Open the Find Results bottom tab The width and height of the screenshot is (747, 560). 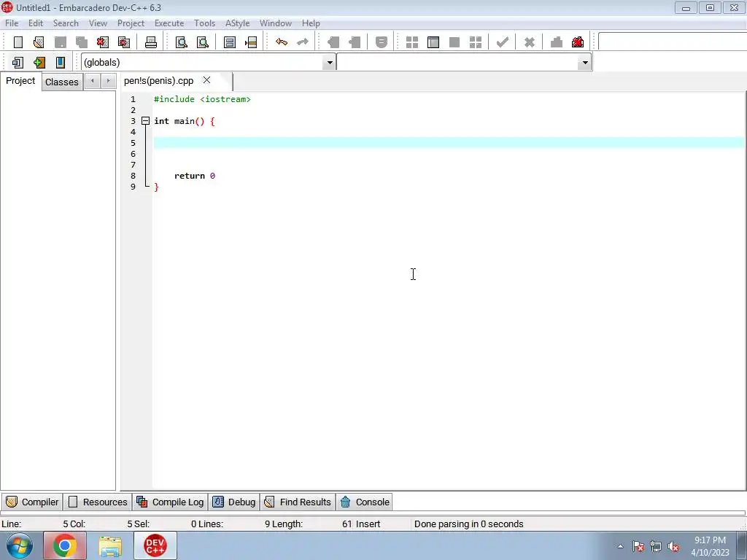(298, 502)
